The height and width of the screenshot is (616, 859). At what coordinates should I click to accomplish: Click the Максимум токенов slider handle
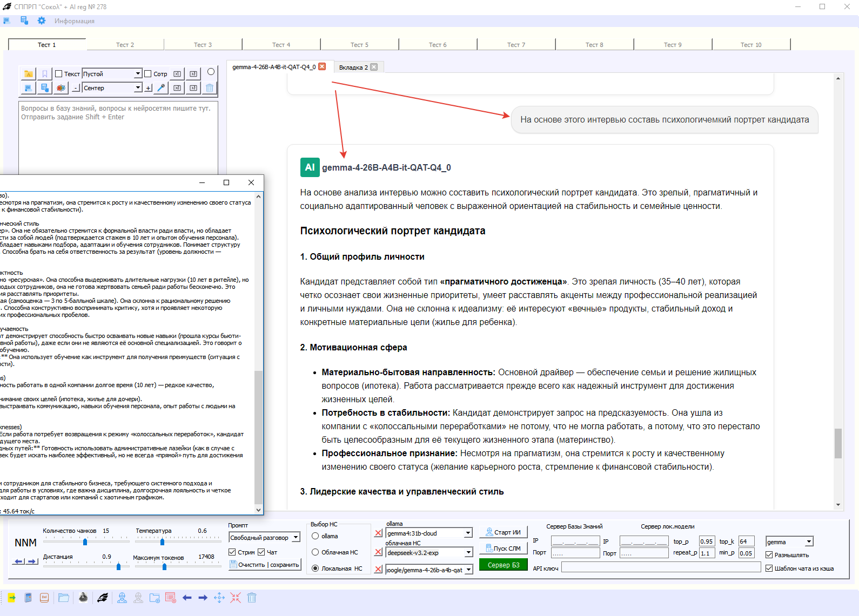coord(164,567)
